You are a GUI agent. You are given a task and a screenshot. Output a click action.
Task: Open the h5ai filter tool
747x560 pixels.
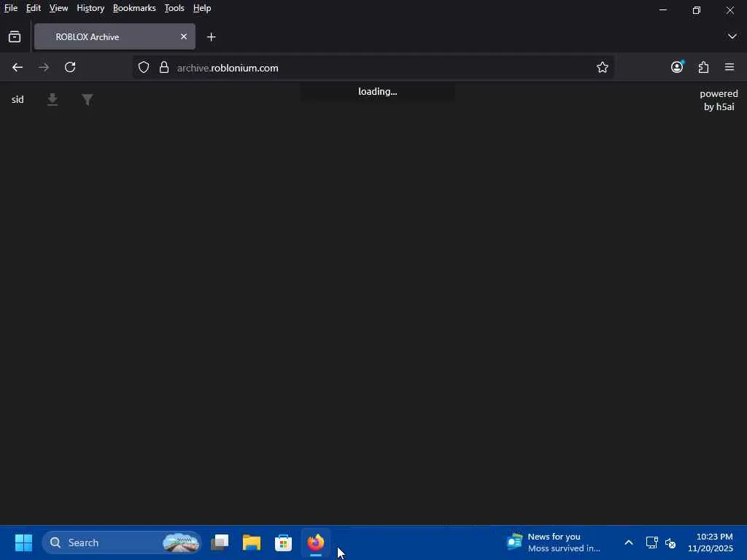88,99
